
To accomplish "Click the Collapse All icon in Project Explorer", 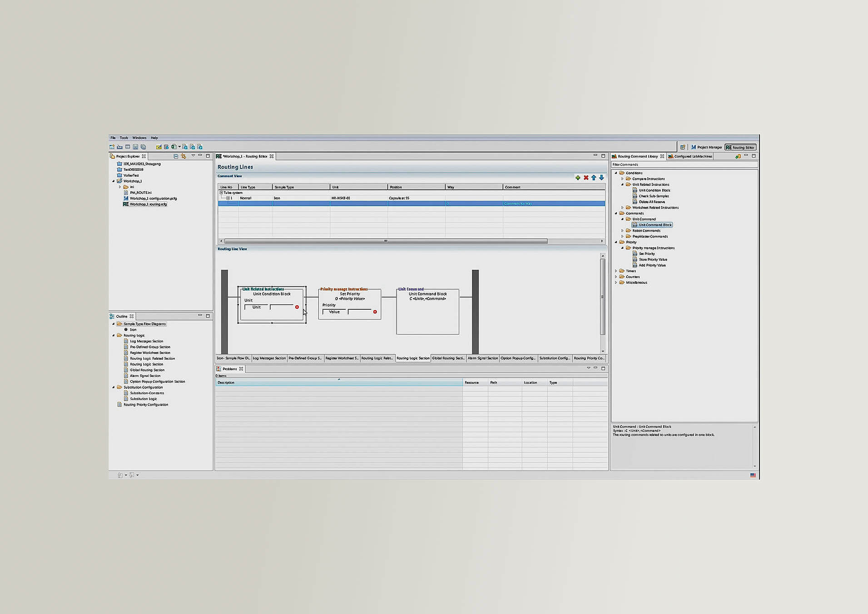I will coord(176,156).
